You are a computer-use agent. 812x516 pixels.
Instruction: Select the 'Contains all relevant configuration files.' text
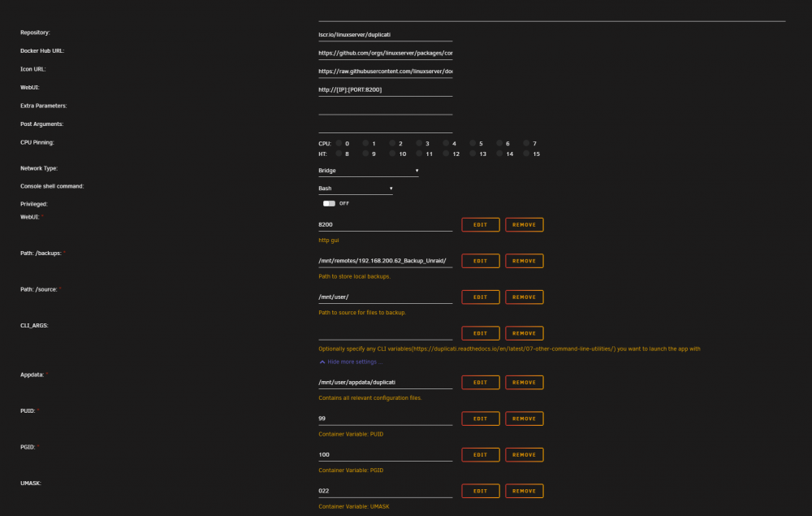pyautogui.click(x=370, y=398)
